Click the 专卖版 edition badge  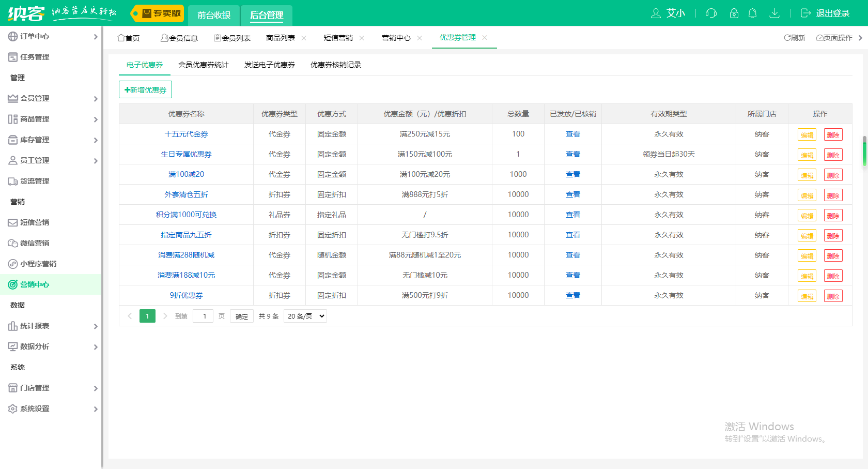[x=157, y=13]
